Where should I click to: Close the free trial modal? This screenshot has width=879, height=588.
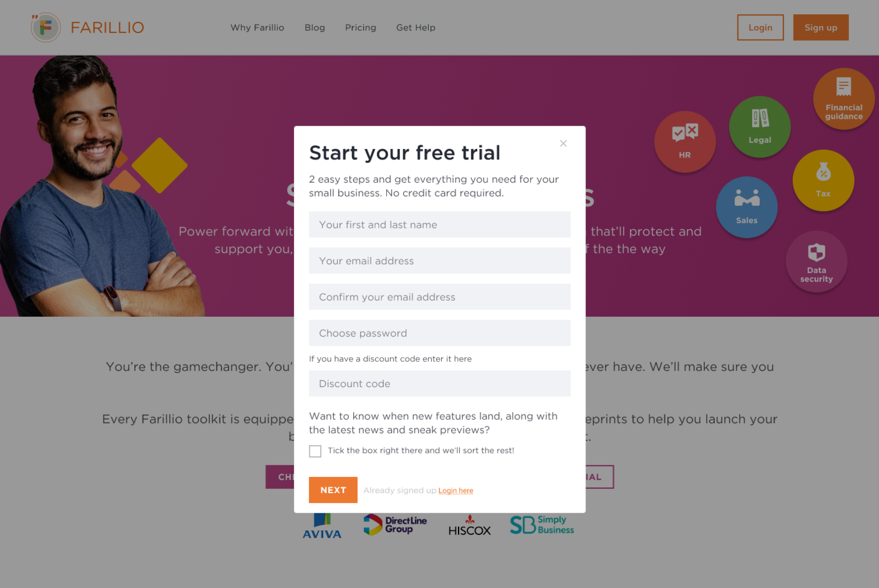563,143
